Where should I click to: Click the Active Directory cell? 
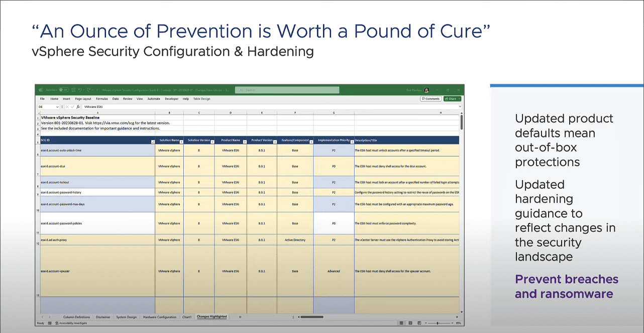pyautogui.click(x=295, y=240)
